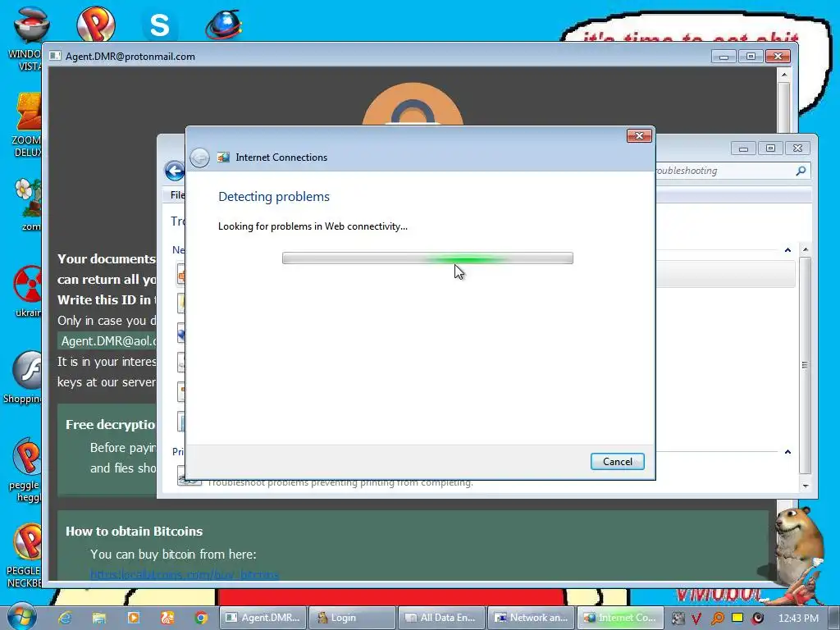The height and width of the screenshot is (630, 840).
Task: Minimize the Agent.DMR@protonmail.com window
Action: [x=724, y=57]
